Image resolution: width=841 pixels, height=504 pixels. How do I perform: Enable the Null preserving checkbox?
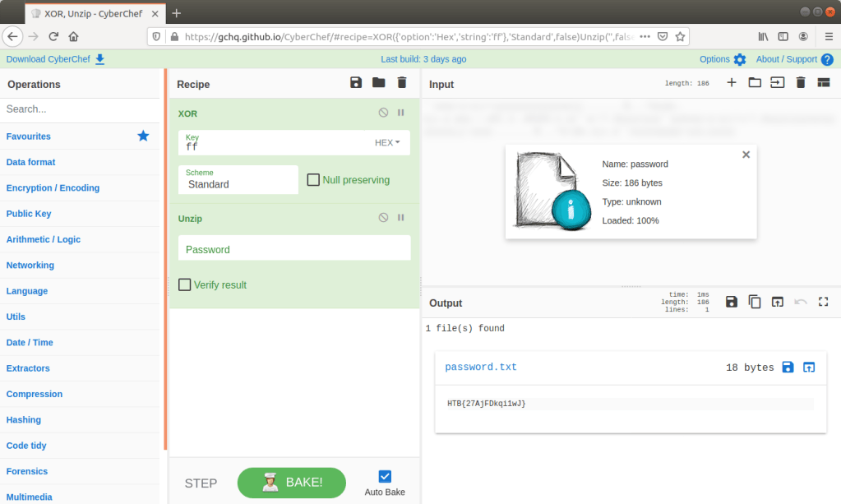click(x=313, y=179)
